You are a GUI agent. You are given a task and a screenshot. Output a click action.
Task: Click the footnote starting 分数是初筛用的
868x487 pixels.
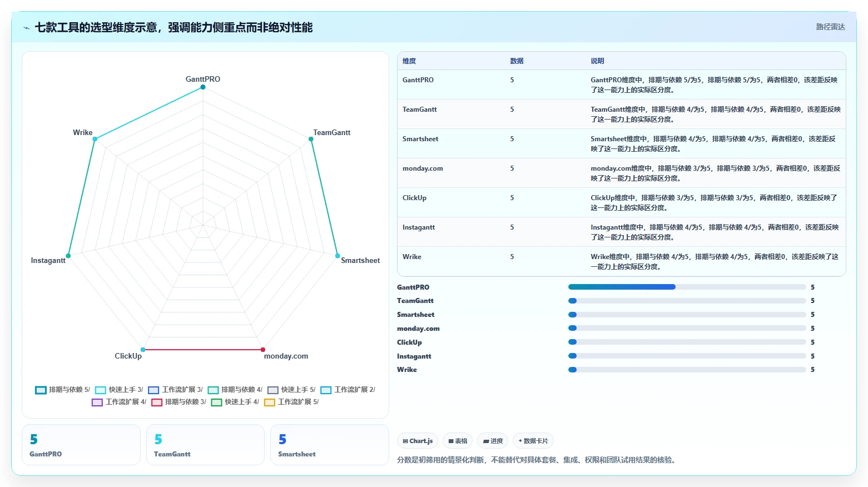[x=536, y=460]
